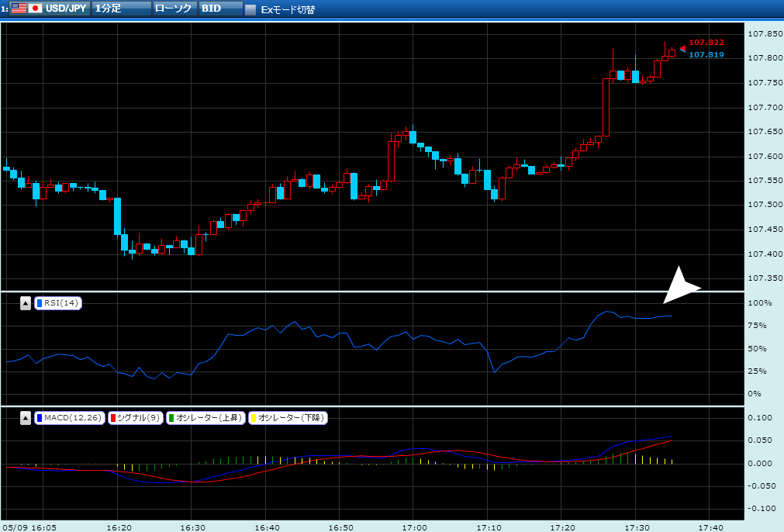Click the 17:00 time axis label
The image size is (784, 532).
point(415,527)
